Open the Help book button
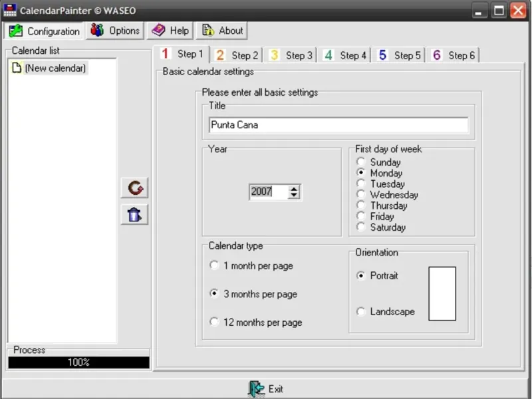 pos(170,31)
